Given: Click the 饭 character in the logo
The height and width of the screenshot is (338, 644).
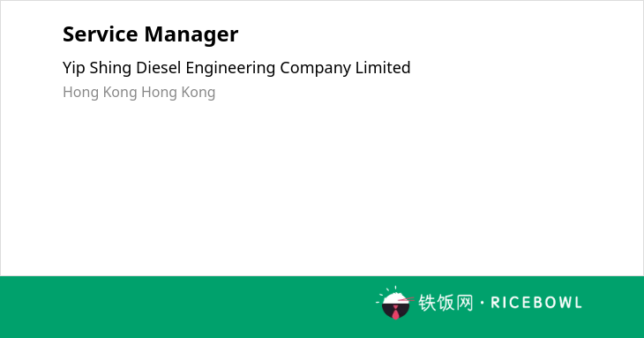Looking at the screenshot, I should click(446, 303).
